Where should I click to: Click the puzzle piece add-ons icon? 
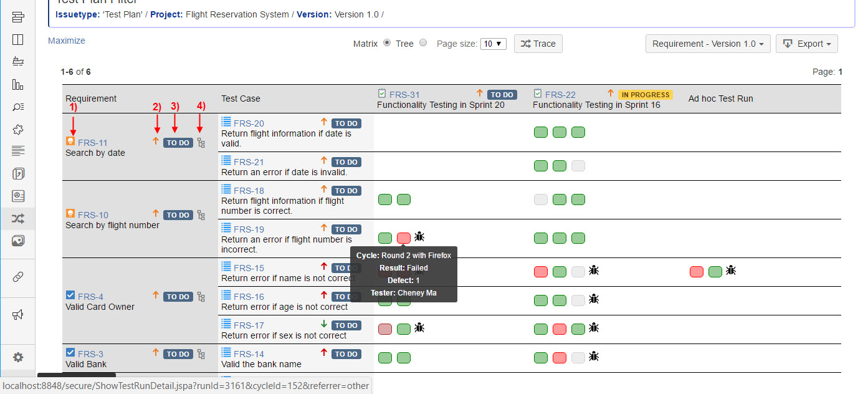coord(18,130)
